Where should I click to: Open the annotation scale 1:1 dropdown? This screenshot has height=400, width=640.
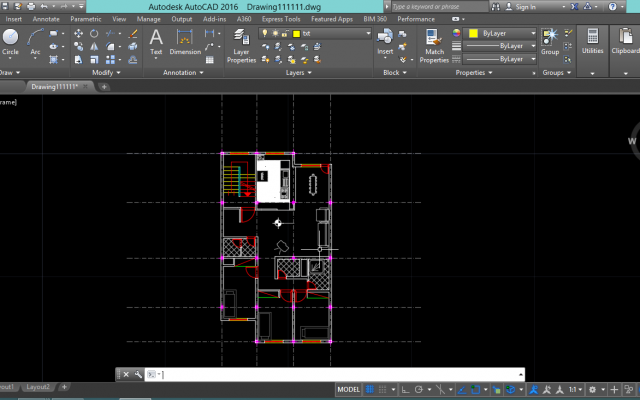[x=575, y=389]
